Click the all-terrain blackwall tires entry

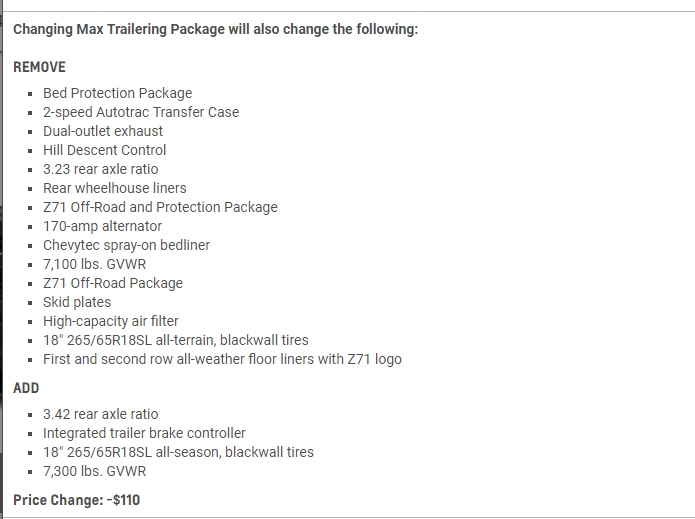click(176, 340)
